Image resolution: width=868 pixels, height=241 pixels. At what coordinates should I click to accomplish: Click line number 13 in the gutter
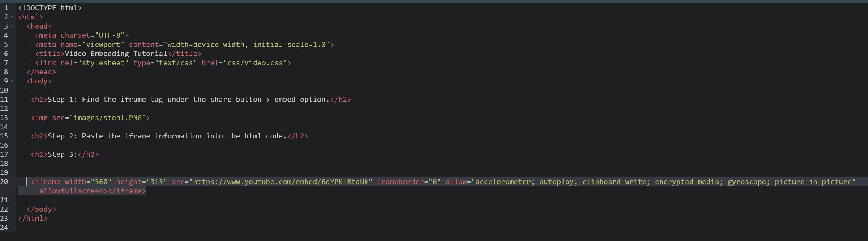tap(4, 118)
